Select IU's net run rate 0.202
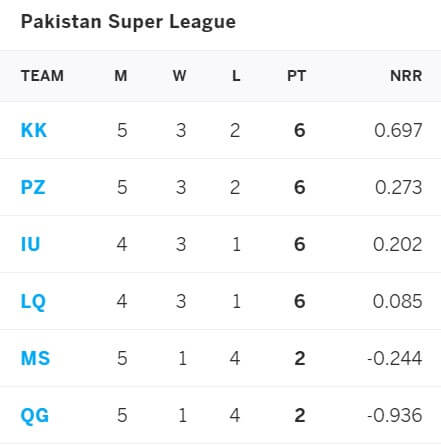441x445 pixels. pyautogui.click(x=398, y=244)
